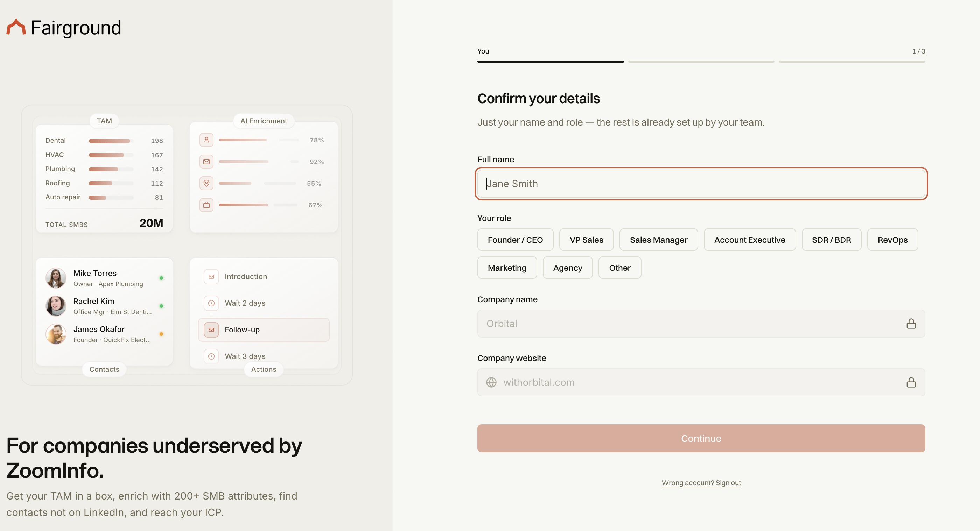Click the Wait 3 days text

click(x=245, y=356)
